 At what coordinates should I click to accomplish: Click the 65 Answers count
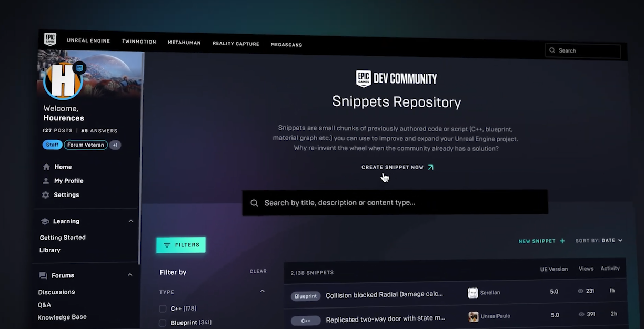pos(99,130)
